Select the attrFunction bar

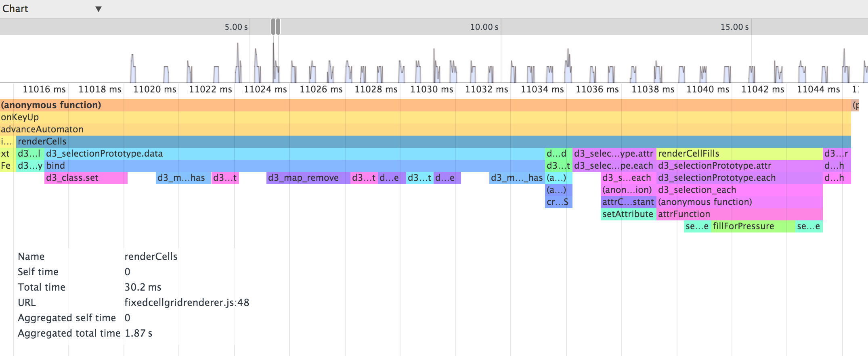(x=740, y=214)
